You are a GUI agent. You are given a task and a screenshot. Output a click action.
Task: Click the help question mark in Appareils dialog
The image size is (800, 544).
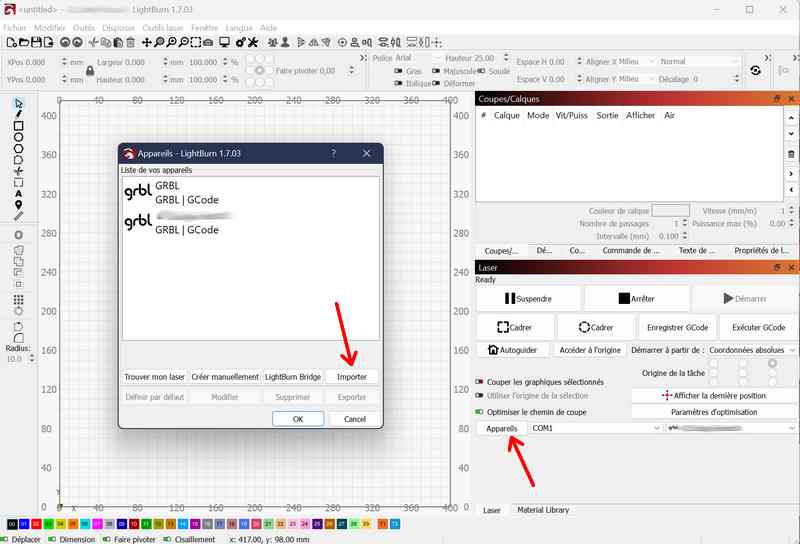pos(334,153)
